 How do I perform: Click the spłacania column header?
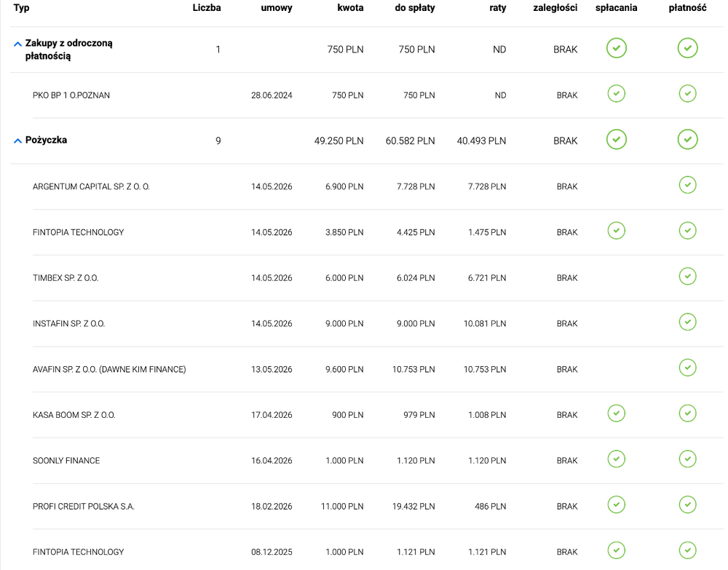(x=616, y=8)
